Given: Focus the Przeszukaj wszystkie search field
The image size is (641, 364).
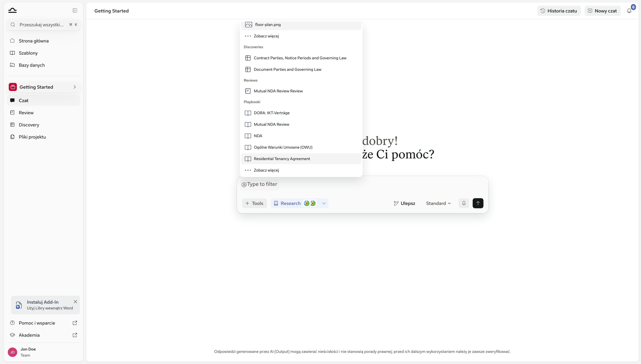Looking at the screenshot, I should pyautogui.click(x=44, y=24).
